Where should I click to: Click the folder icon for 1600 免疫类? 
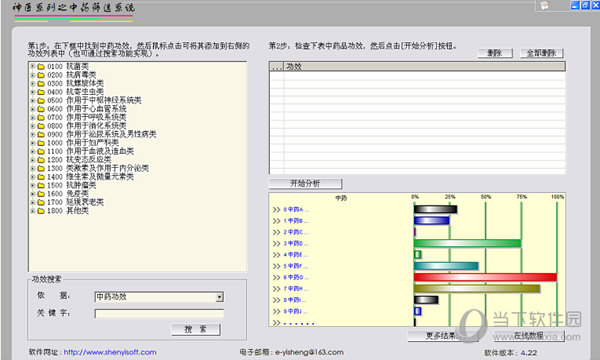(x=41, y=194)
